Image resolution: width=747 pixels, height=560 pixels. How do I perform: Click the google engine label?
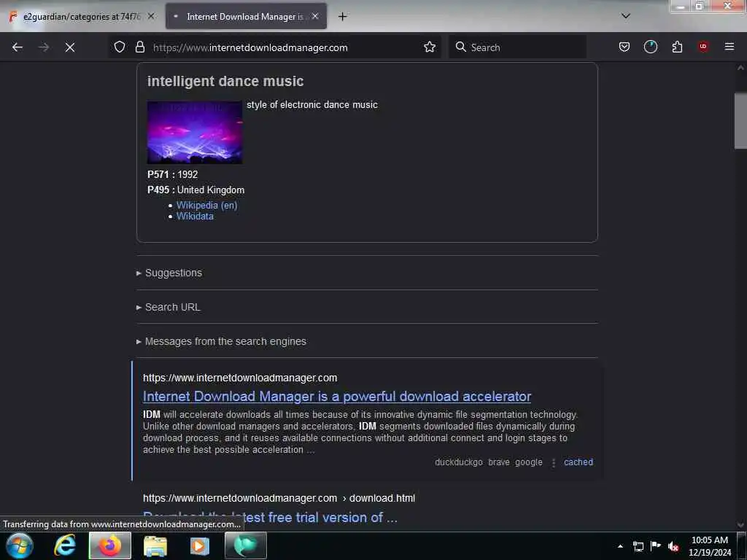click(x=528, y=462)
